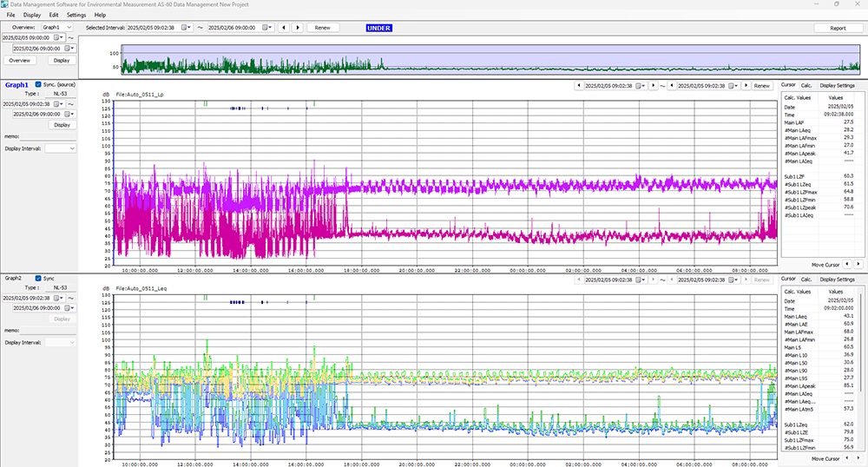The height and width of the screenshot is (467, 868).
Task: Move Graph2 cursor right
Action: coord(858,458)
